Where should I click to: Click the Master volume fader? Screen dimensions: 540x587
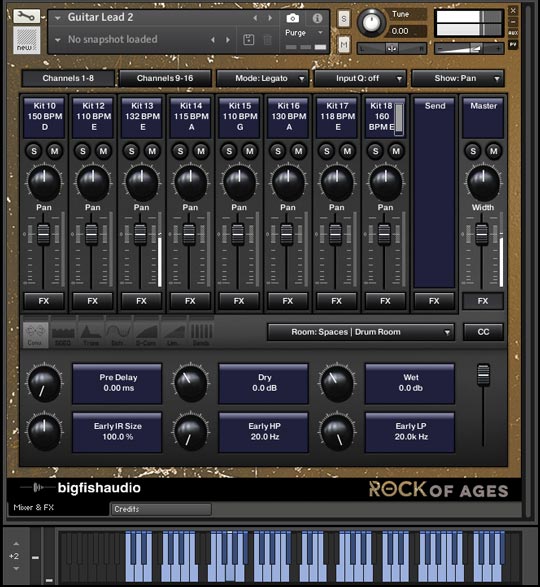482,234
